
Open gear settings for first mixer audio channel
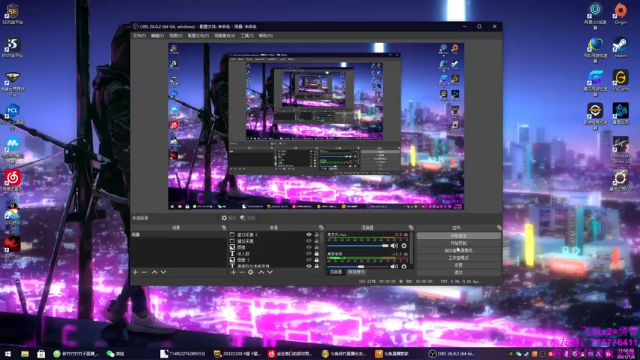pos(404,246)
